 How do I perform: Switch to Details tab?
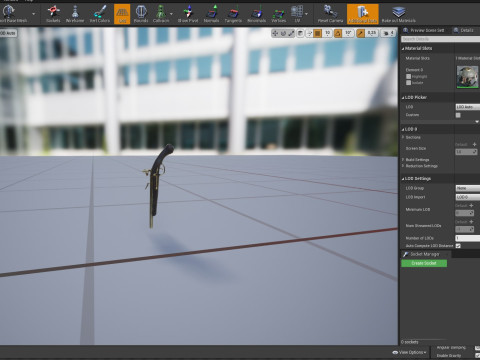click(464, 30)
